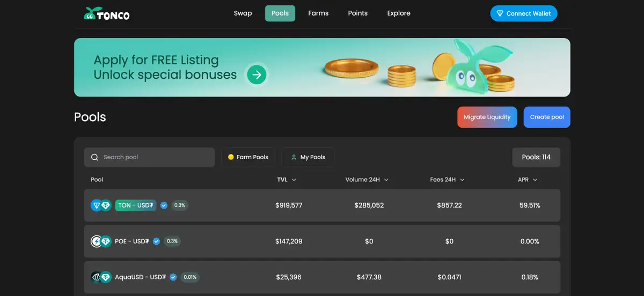Click verified badge on POE - USD₮ pool
The image size is (644, 296).
pyautogui.click(x=156, y=241)
